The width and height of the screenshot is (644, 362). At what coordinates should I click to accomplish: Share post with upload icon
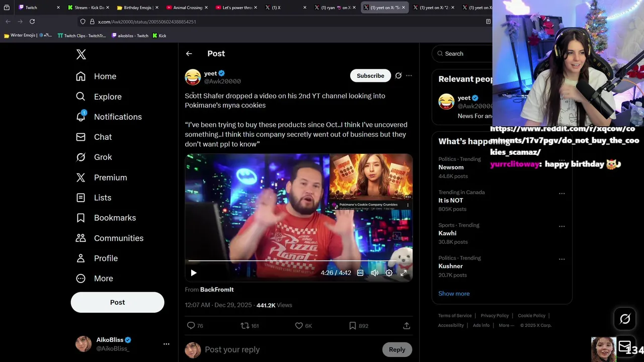tap(407, 326)
